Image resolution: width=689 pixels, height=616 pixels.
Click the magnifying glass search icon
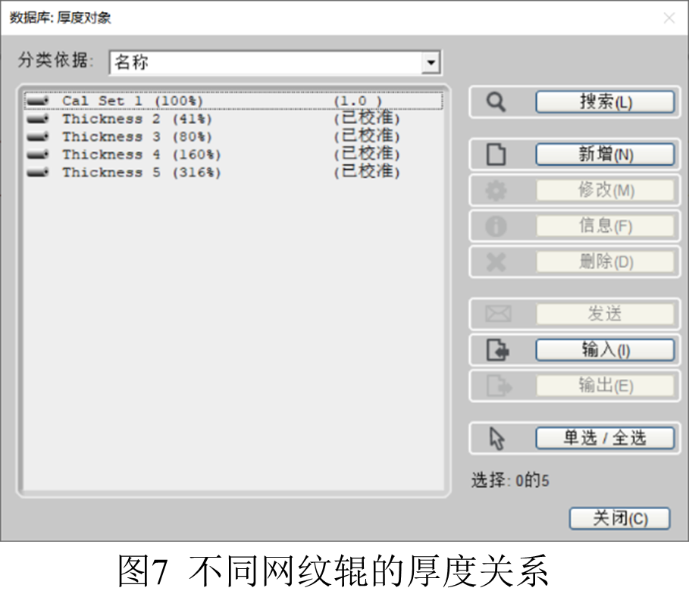point(496,102)
